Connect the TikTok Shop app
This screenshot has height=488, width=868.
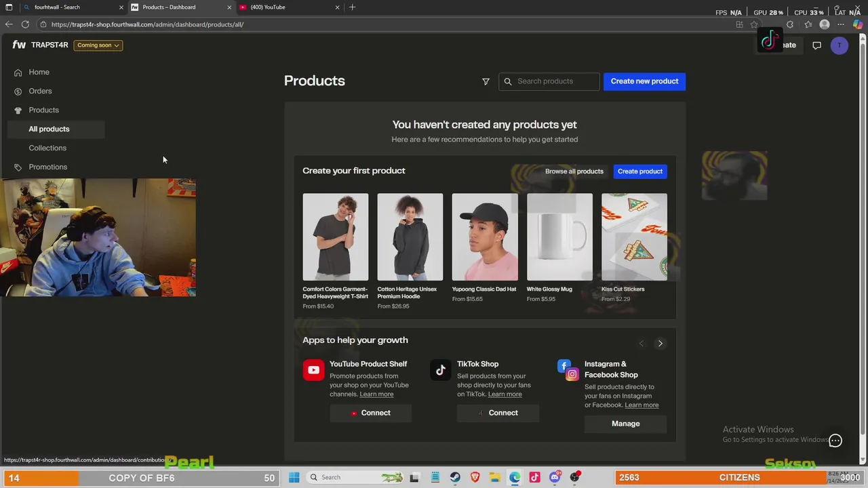[498, 413]
